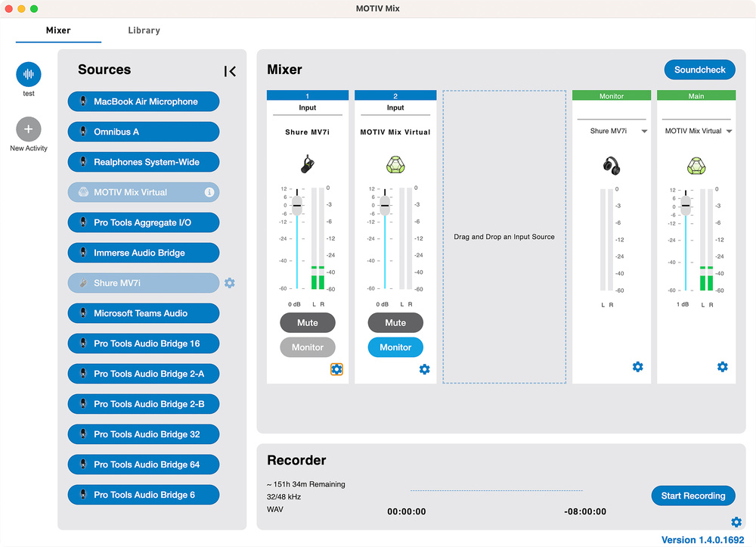
Task: Click the channel 1 volume fader handle
Action: [x=297, y=206]
